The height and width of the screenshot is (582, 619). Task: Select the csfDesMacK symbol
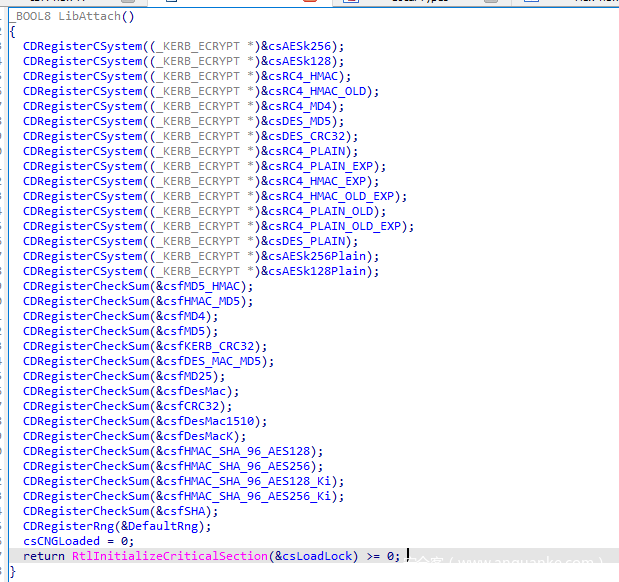199,436
